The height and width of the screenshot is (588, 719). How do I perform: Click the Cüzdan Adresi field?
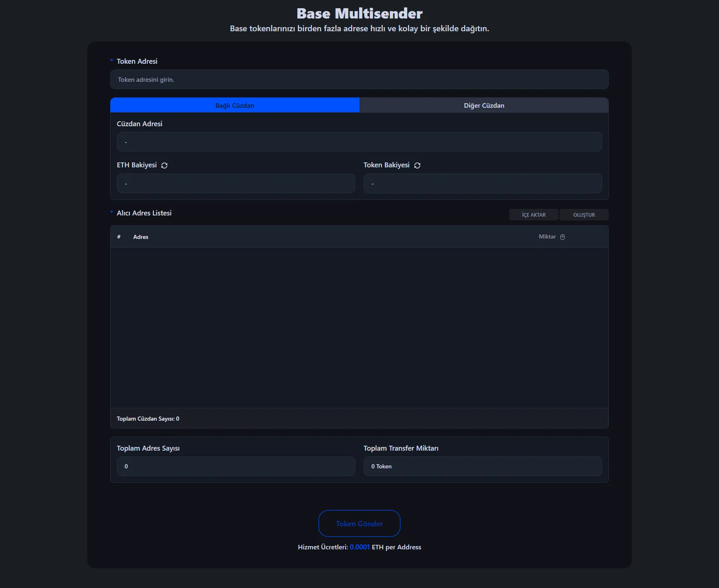[x=359, y=142]
